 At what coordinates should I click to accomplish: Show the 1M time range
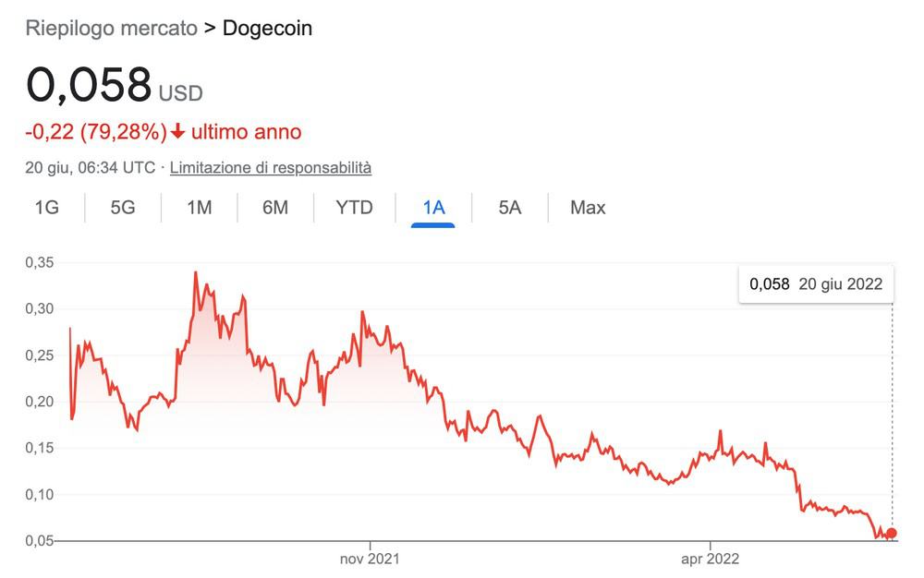pyautogui.click(x=200, y=207)
